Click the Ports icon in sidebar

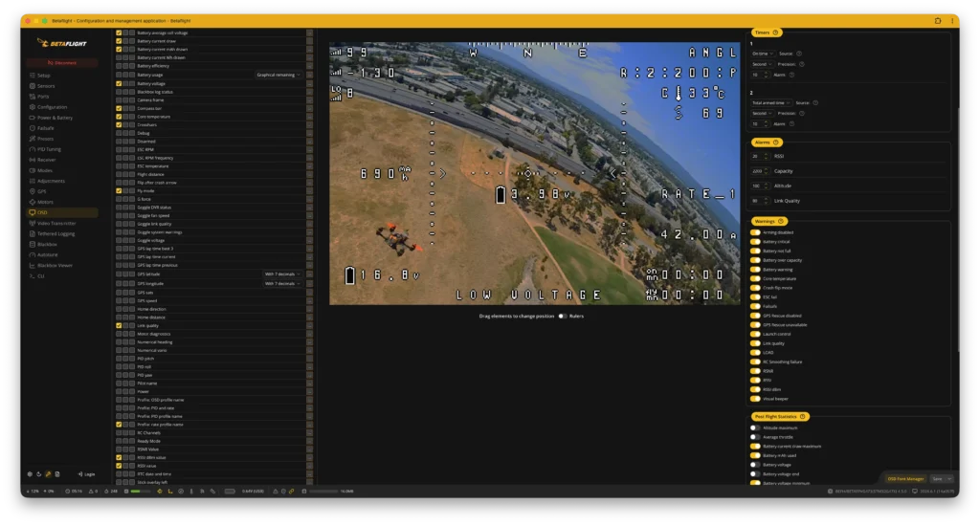[x=33, y=97]
